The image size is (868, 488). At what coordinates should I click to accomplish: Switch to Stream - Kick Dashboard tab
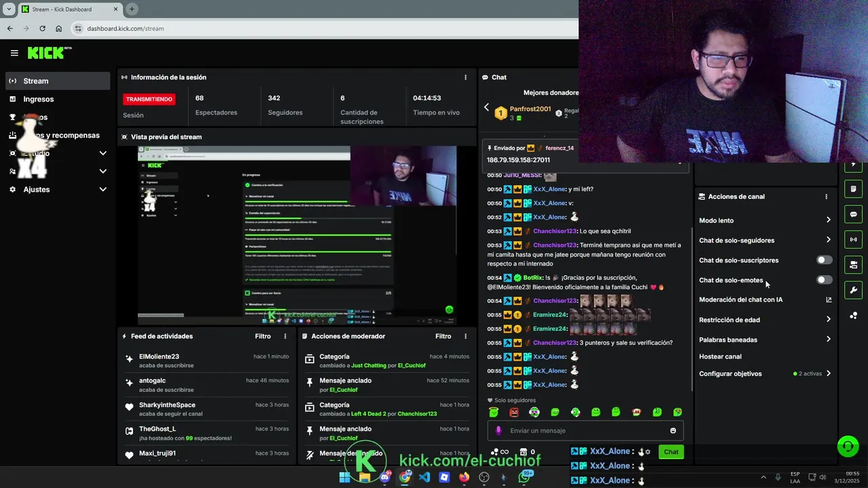(69, 9)
